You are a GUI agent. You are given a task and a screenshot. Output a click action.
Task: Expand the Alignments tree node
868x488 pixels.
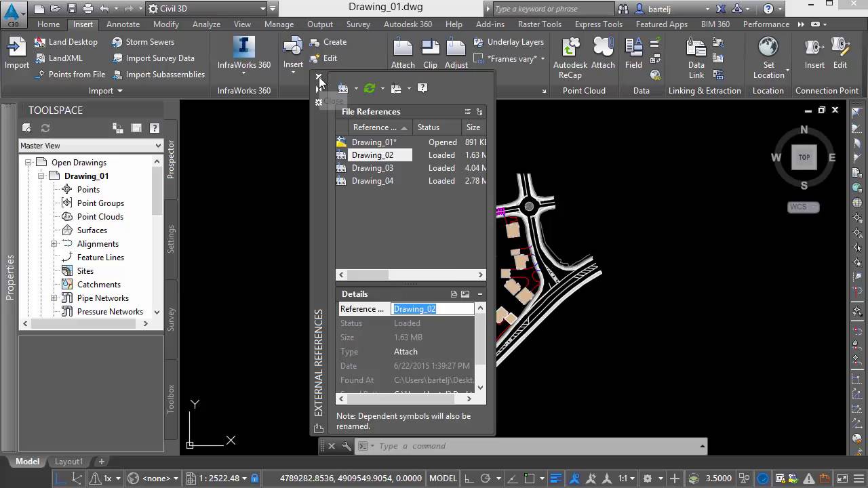point(54,243)
